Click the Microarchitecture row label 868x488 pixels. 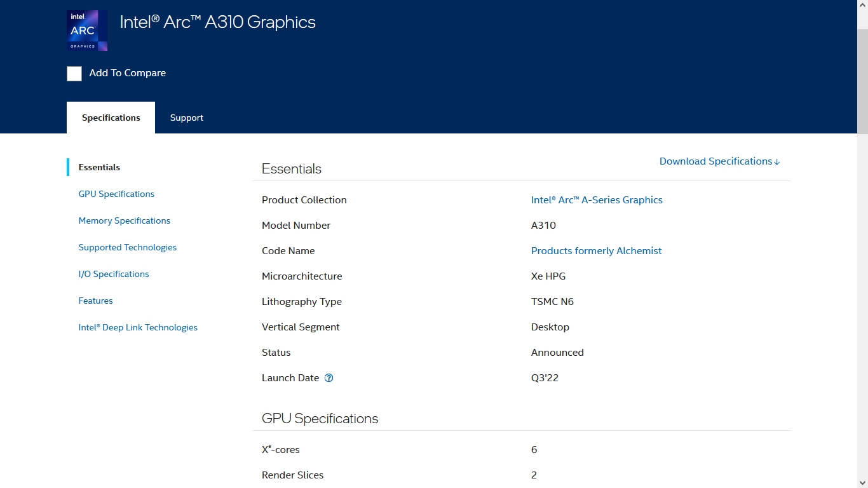coord(302,276)
